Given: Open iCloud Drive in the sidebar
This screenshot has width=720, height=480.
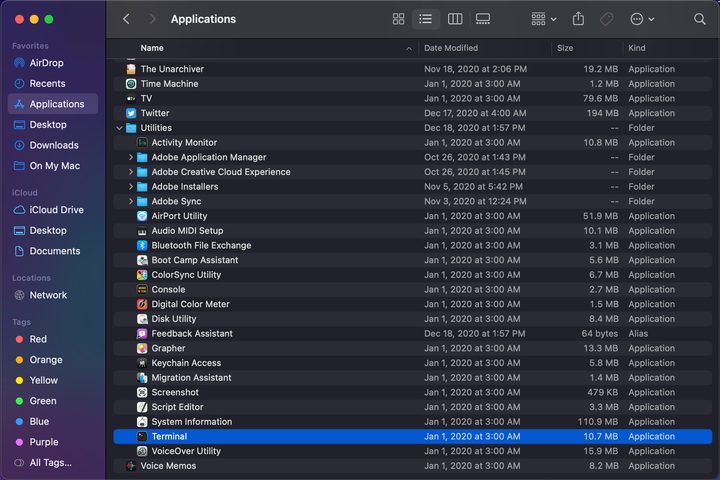Looking at the screenshot, I should pyautogui.click(x=53, y=210).
